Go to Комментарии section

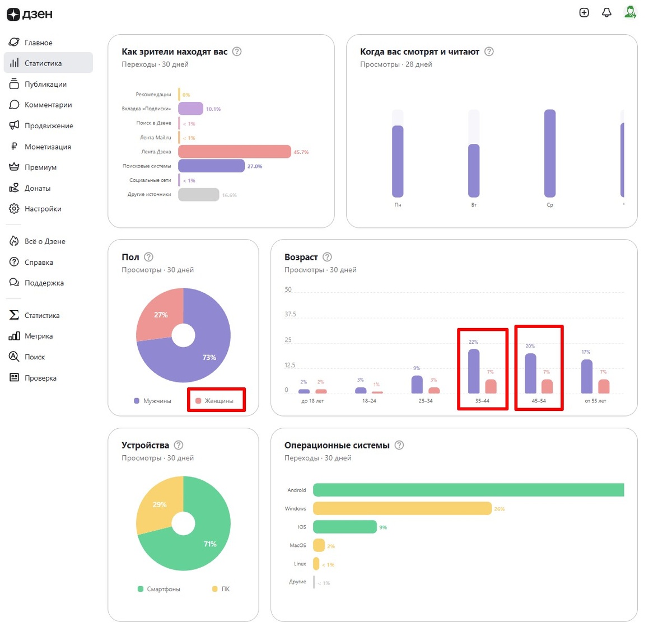(48, 105)
